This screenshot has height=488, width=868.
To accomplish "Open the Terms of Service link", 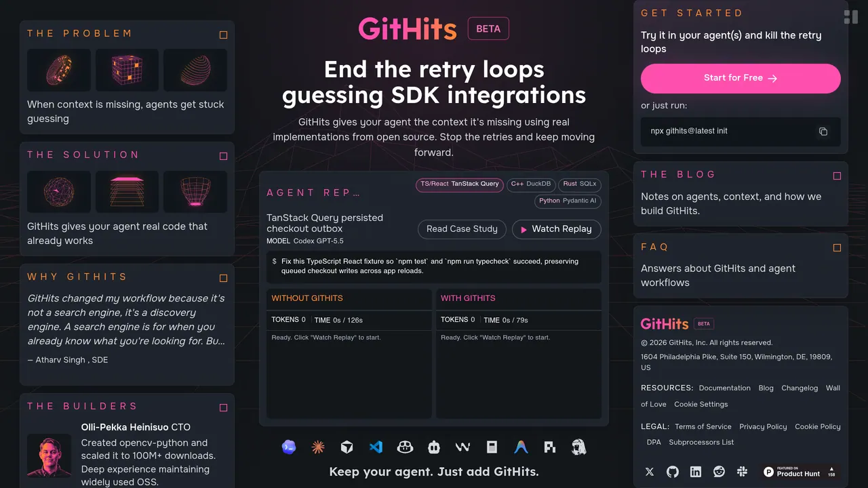I will (703, 427).
